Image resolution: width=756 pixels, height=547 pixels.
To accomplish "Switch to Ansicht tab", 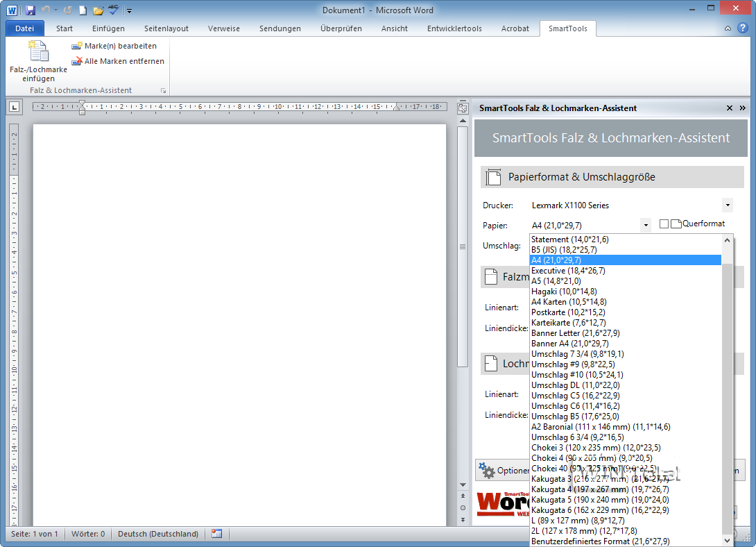I will click(395, 28).
